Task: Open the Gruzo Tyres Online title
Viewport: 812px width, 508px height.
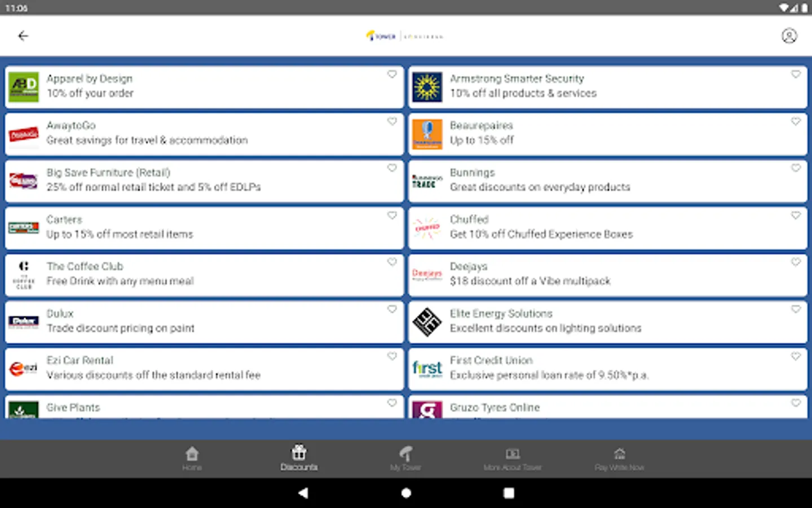Action: (495, 408)
